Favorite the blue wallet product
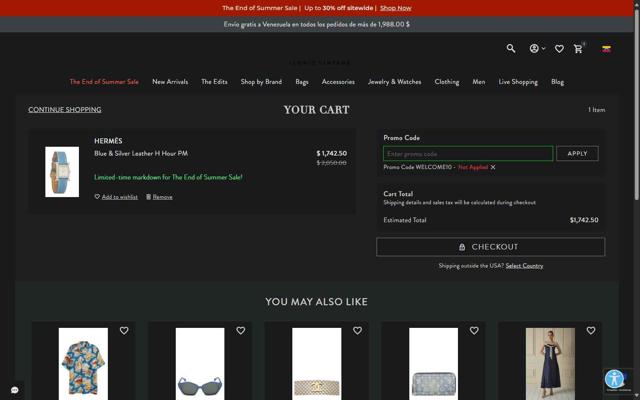 coord(474,331)
